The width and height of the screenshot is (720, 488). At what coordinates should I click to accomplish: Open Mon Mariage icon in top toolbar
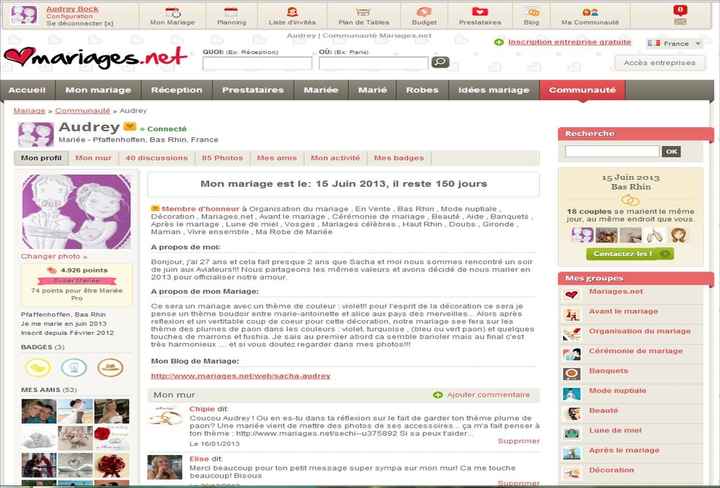click(x=172, y=12)
